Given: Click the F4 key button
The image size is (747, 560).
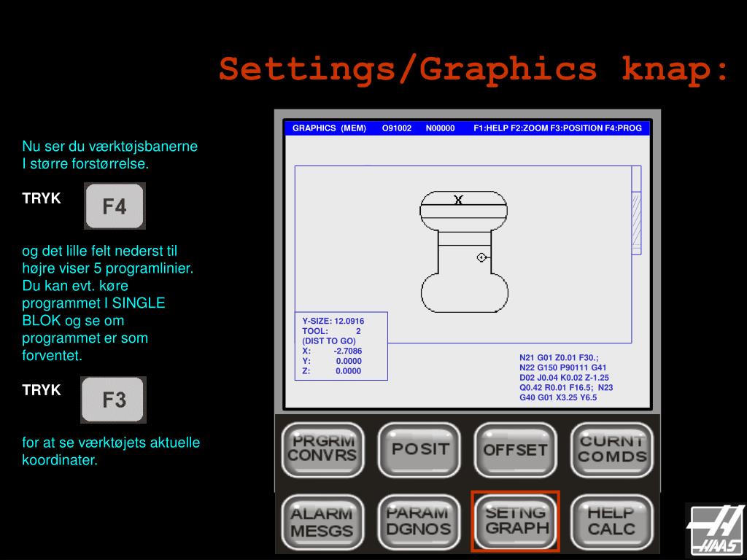Looking at the screenshot, I should coord(115,206).
